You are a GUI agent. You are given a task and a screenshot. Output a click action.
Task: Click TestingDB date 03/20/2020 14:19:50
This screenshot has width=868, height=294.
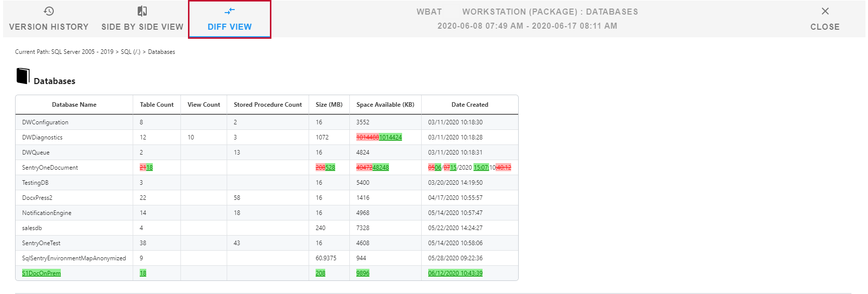coord(455,183)
